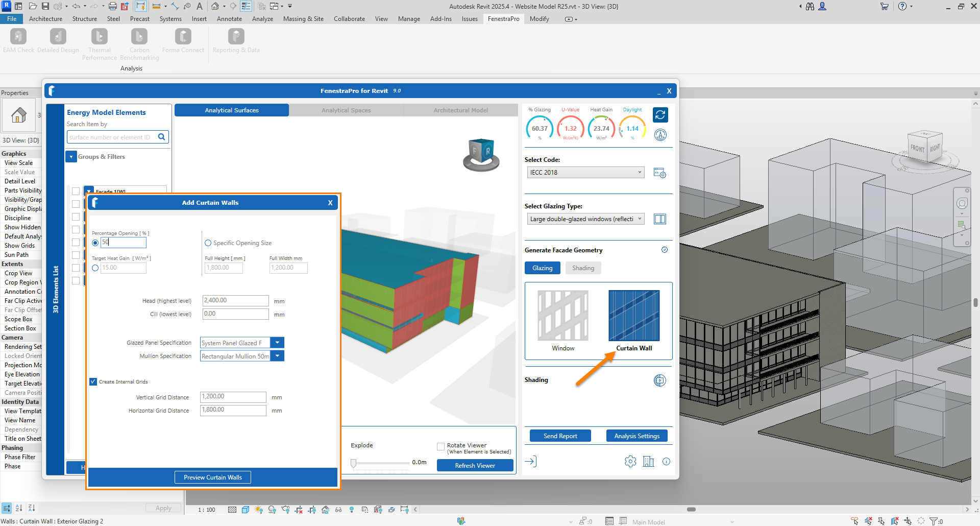Image resolution: width=980 pixels, height=526 pixels.
Task: Click the code settings icon next to IECC 2018
Action: 660,173
